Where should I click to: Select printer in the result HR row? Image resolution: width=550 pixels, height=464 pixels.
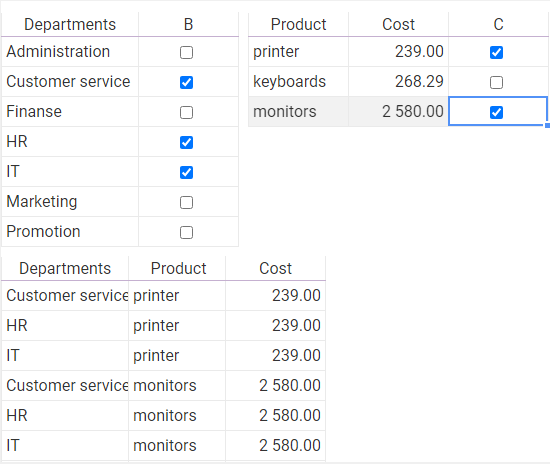177,325
